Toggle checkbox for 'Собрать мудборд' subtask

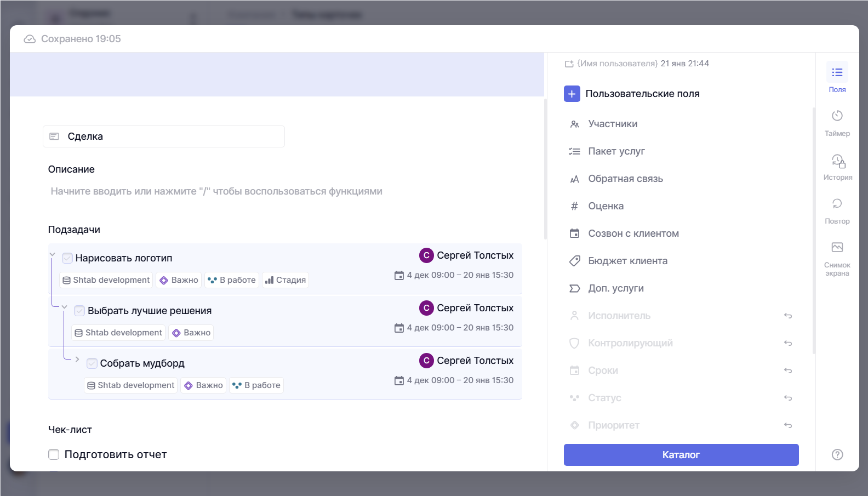(x=92, y=363)
